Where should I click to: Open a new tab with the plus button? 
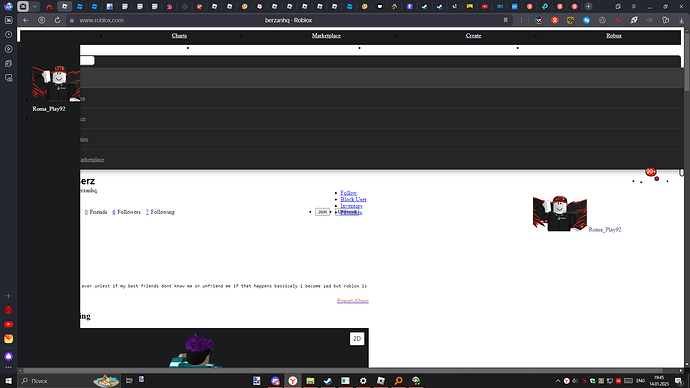(588, 7)
